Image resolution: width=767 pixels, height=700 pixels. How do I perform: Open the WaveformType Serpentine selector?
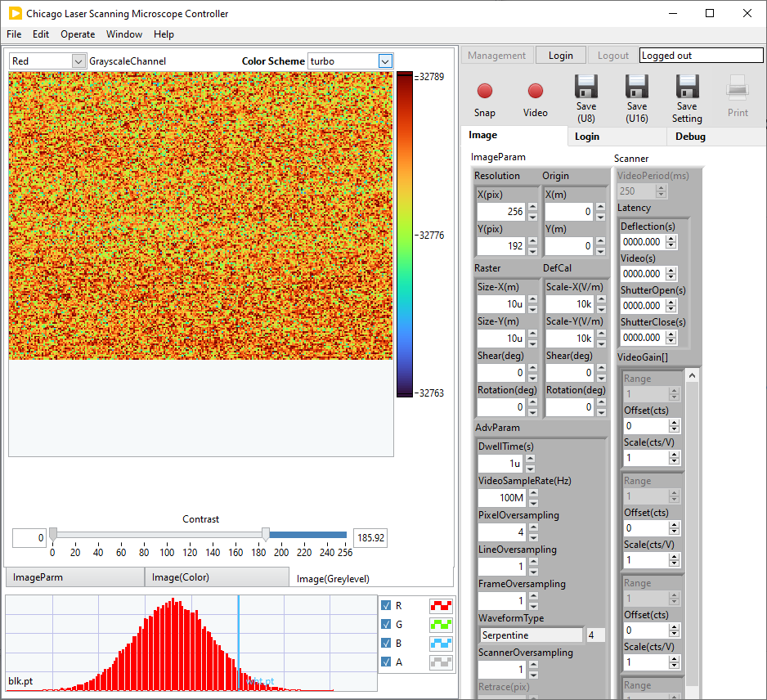532,635
